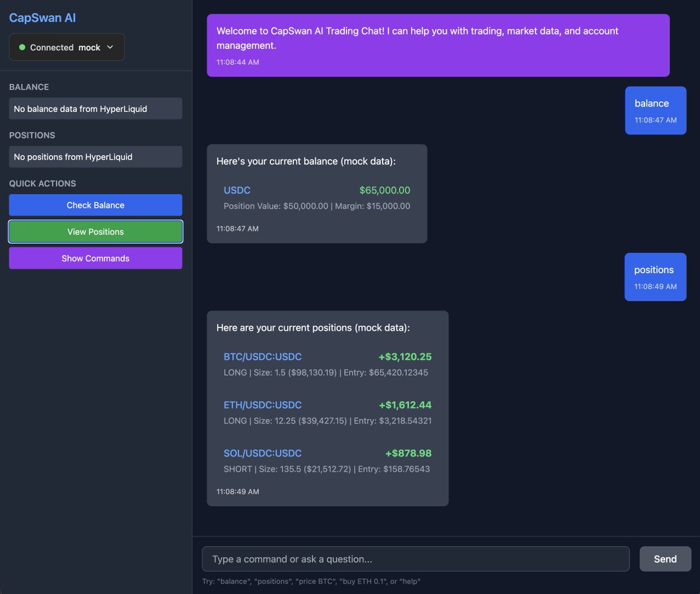Click the BTC entry $65,420.12345 detail line
The width and height of the screenshot is (700, 594).
326,372
